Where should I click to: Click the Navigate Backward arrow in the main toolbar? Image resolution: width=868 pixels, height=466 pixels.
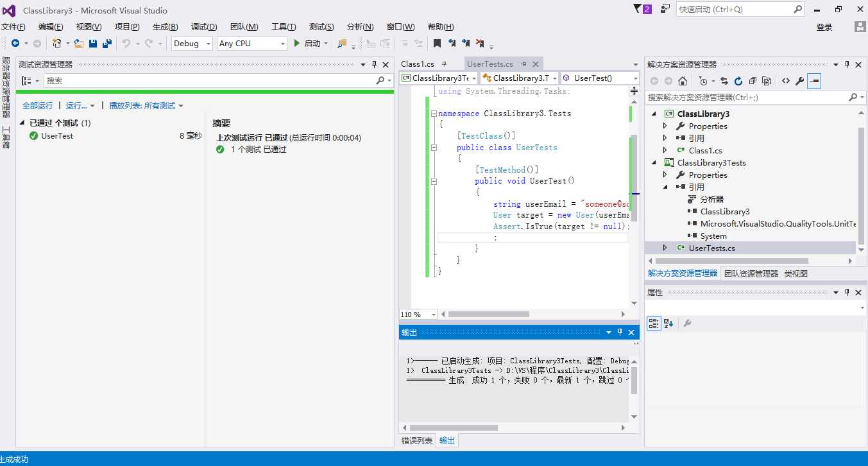click(x=15, y=43)
